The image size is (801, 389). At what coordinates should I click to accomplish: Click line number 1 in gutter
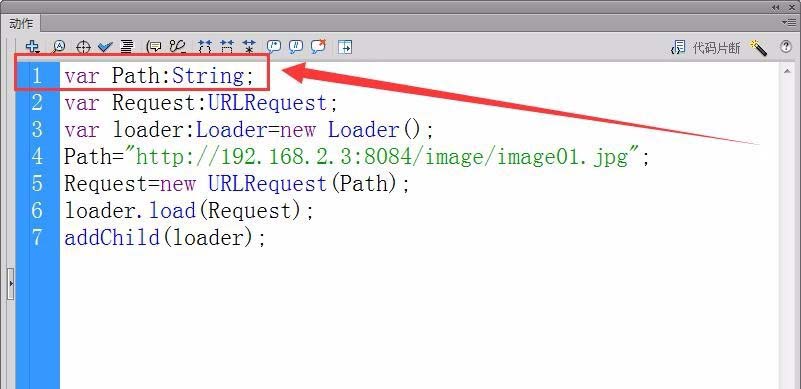click(x=37, y=76)
